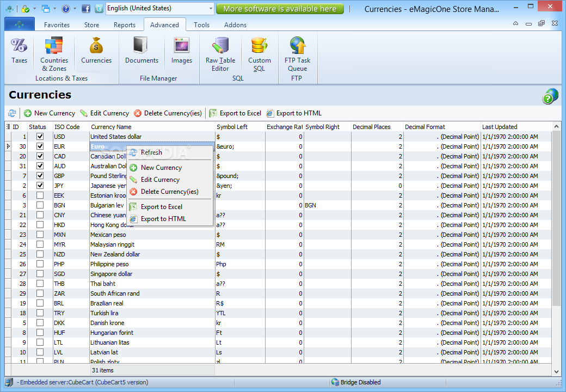566x392 pixels.
Task: Click the Bridge Disabled status icon
Action: pyautogui.click(x=335, y=382)
